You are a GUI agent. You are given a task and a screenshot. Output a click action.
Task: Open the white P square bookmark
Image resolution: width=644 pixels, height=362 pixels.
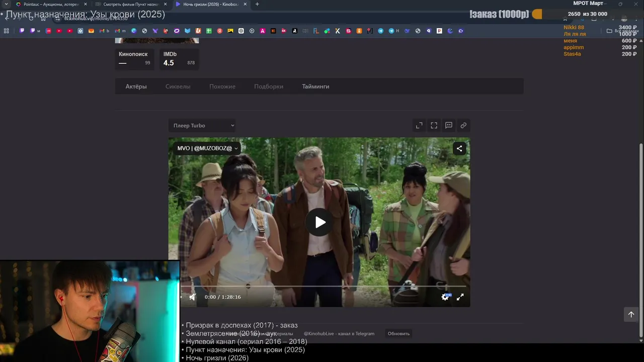pos(439,31)
